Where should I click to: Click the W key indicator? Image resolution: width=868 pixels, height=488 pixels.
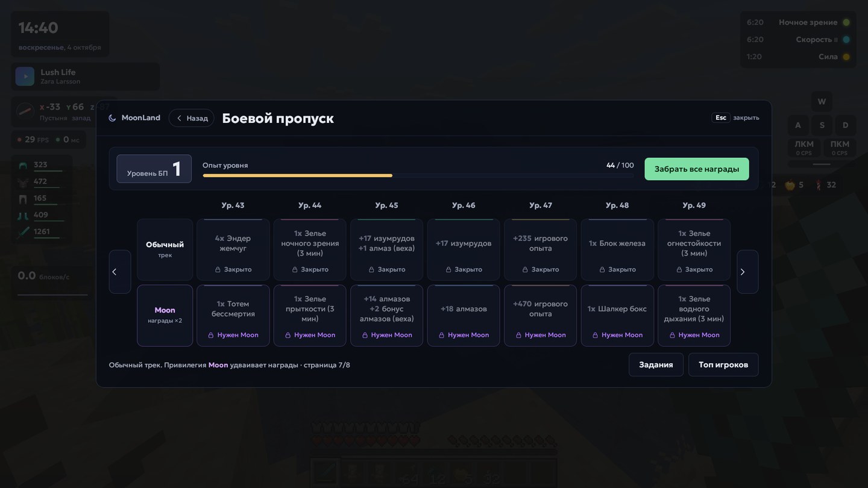click(822, 101)
